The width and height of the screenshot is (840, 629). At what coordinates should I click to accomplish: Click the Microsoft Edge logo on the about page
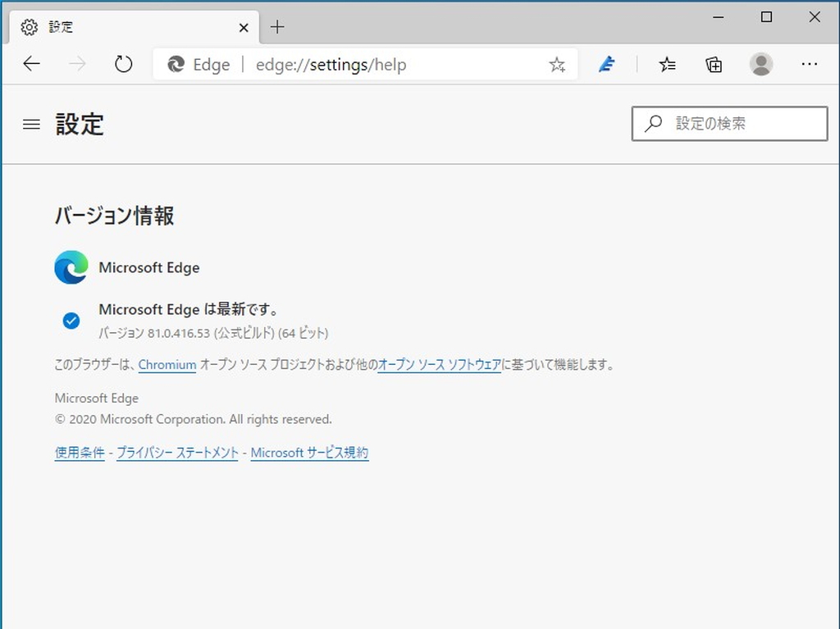[71, 267]
